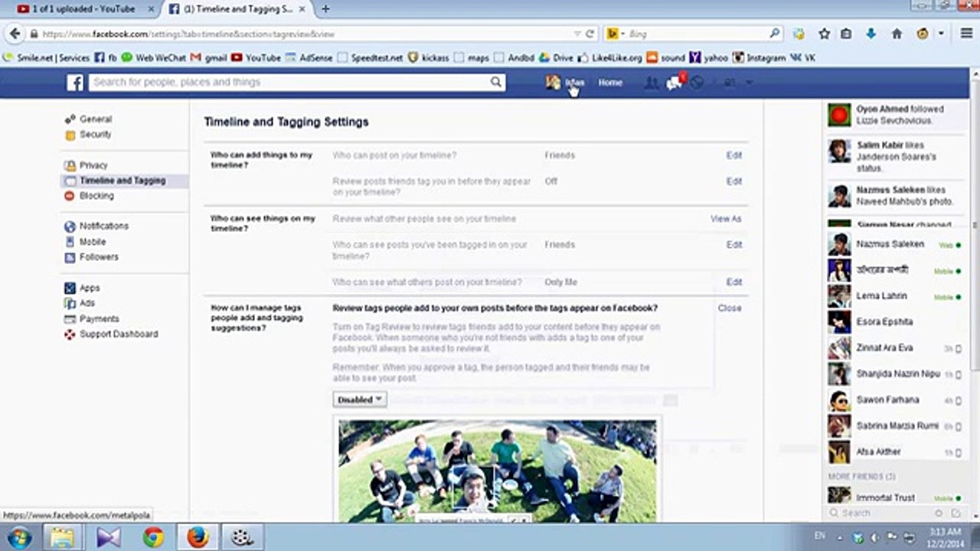This screenshot has height=551, width=980.
Task: Open a new browser tab with plus
Action: [325, 9]
